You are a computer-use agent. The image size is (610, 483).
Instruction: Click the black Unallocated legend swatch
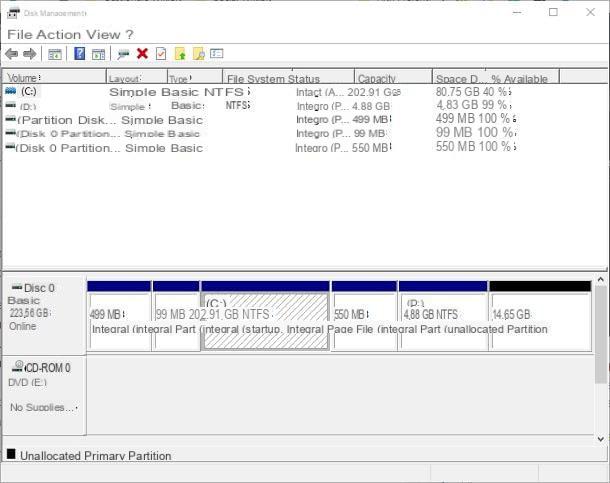(x=11, y=454)
